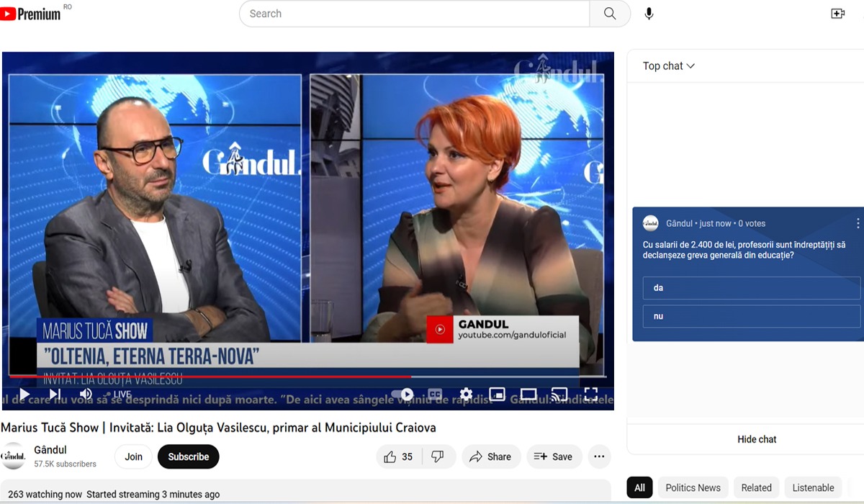Switch to theater mode
Viewport: 864px width, 504px height.
[528, 394]
